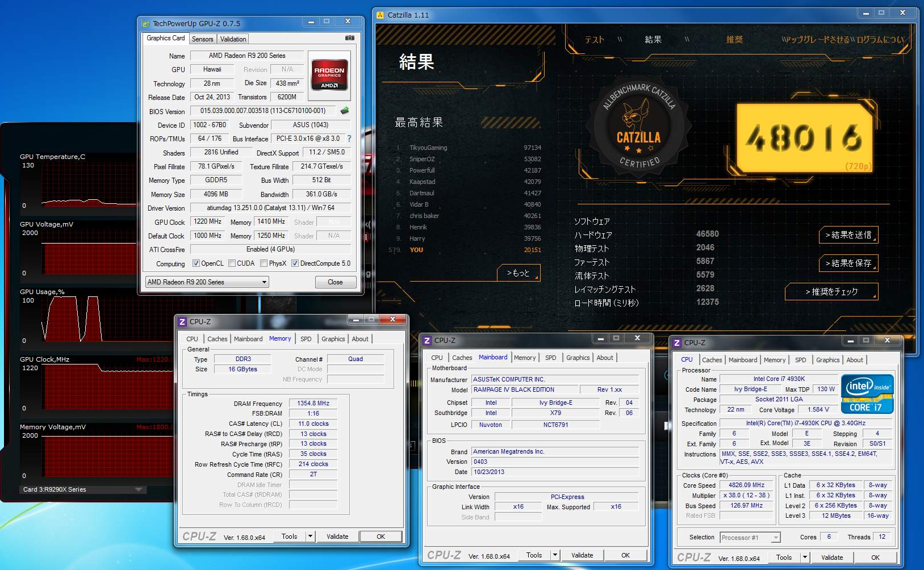Open Caches tab in CPU-Z Mainboard window
Image resolution: width=924 pixels, height=570 pixels.
tap(462, 358)
